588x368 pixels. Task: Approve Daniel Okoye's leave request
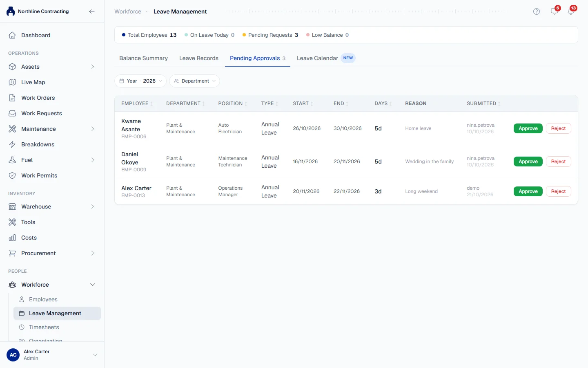tap(528, 162)
